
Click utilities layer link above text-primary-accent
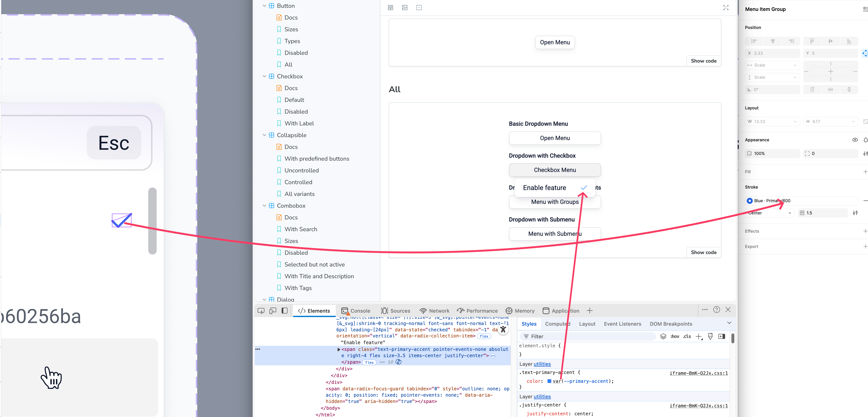tap(542, 364)
